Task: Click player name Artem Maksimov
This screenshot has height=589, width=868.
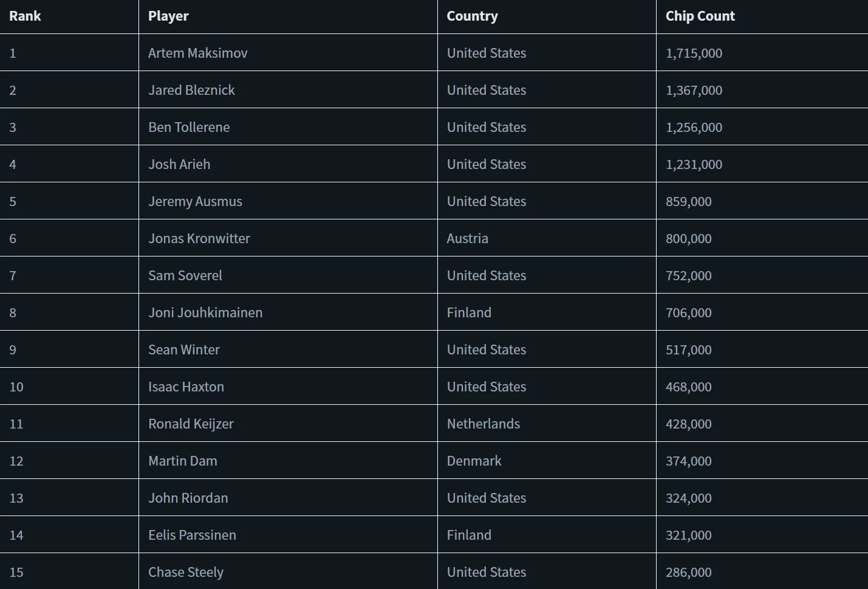Action: click(x=197, y=53)
